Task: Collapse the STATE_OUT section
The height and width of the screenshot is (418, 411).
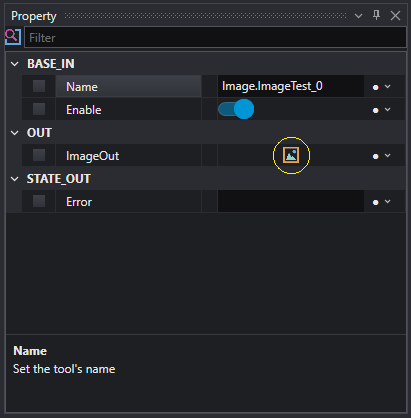Action: [15, 179]
